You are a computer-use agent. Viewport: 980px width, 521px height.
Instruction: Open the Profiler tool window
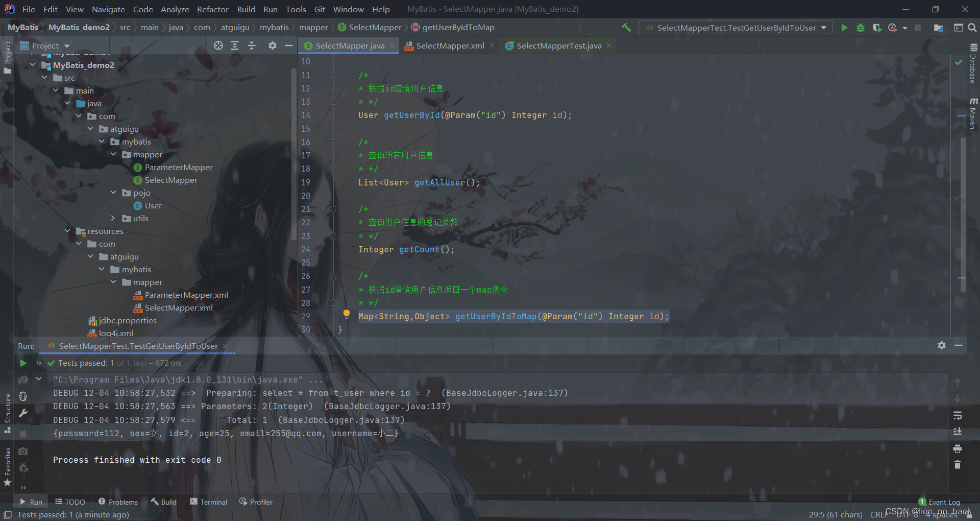[256, 502]
